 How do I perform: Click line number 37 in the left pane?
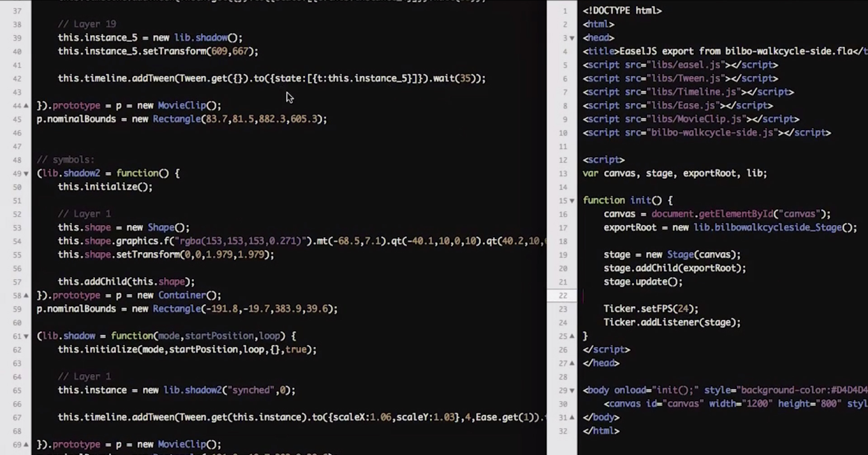[17, 11]
